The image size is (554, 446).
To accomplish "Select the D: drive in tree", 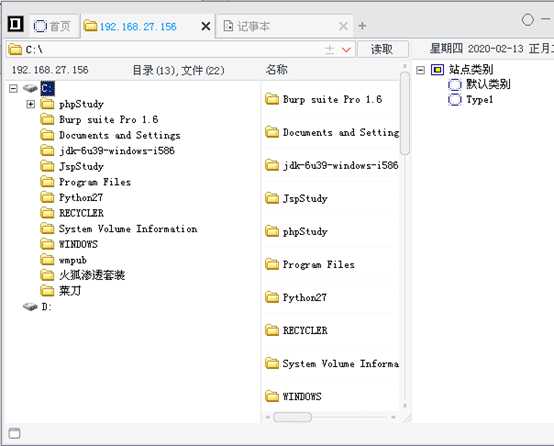I will pos(47,307).
